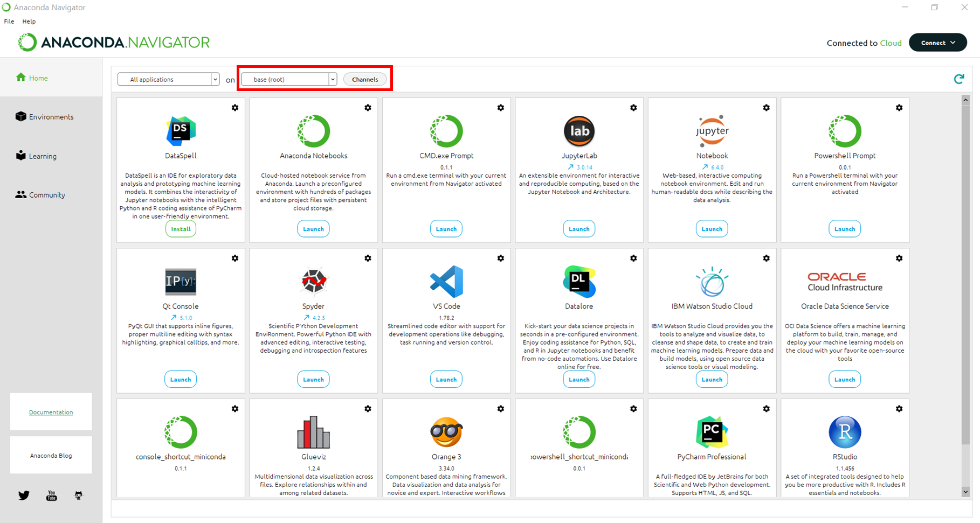
Task: Open Anaconda Notebooks tile gear options
Action: 368,108
